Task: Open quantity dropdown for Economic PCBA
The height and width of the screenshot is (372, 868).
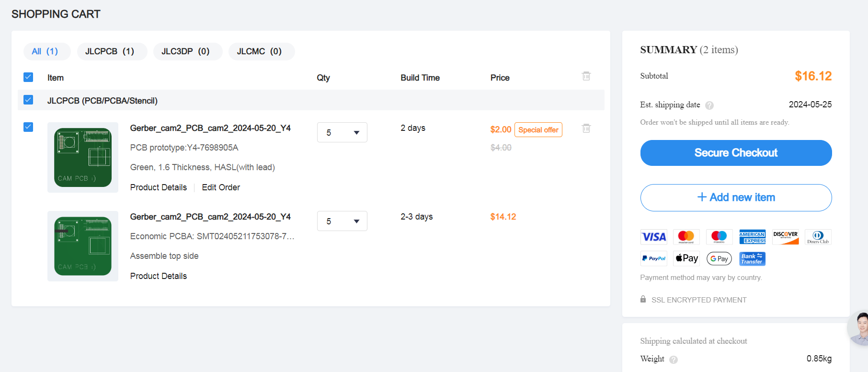Action: coord(342,221)
